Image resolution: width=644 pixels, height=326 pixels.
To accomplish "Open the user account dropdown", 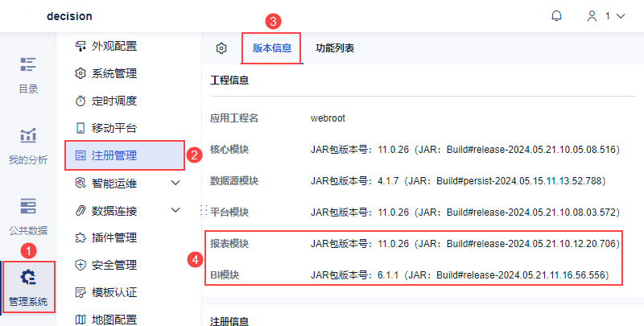I will pyautogui.click(x=605, y=16).
